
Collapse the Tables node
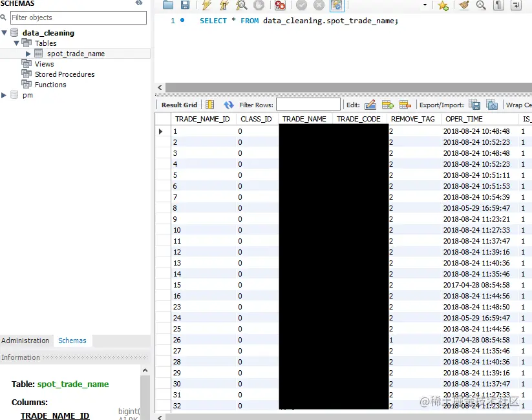(16, 43)
